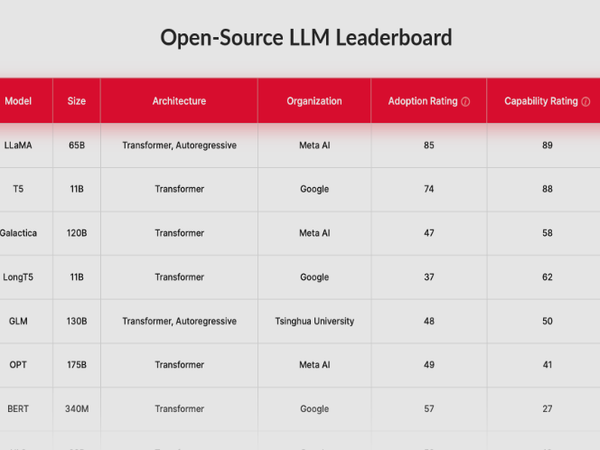Image resolution: width=600 pixels, height=450 pixels.
Task: Click the 175B size cell
Action: [x=77, y=365]
